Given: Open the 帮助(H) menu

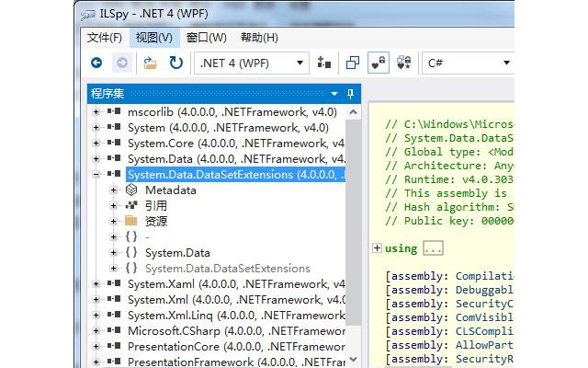Looking at the screenshot, I should [x=259, y=38].
